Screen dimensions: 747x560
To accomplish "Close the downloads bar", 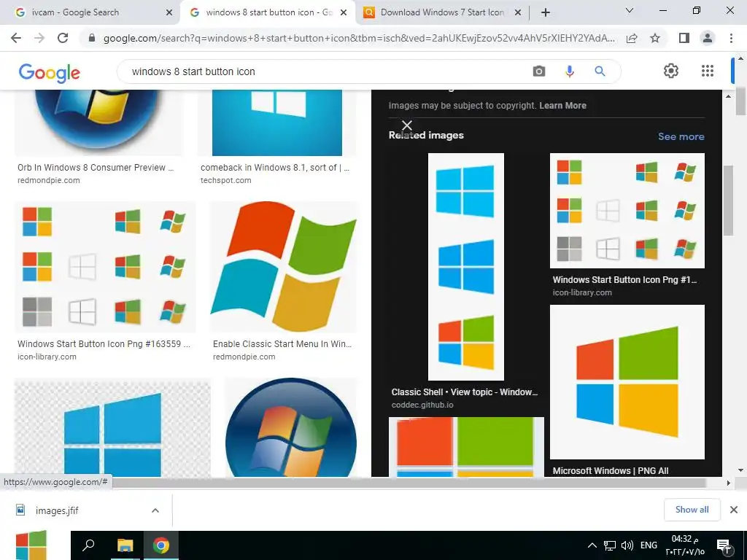I will pyautogui.click(x=734, y=510).
